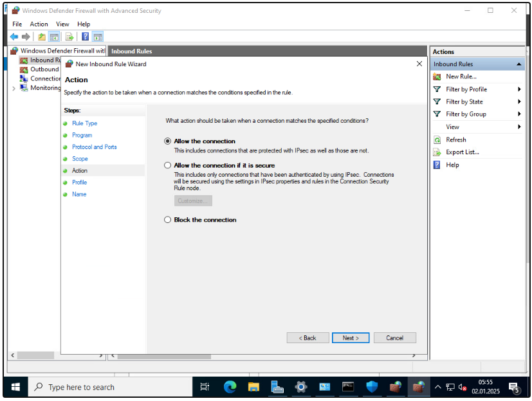
Task: Expand the Filter by State submenu arrow
Action: pyautogui.click(x=519, y=102)
